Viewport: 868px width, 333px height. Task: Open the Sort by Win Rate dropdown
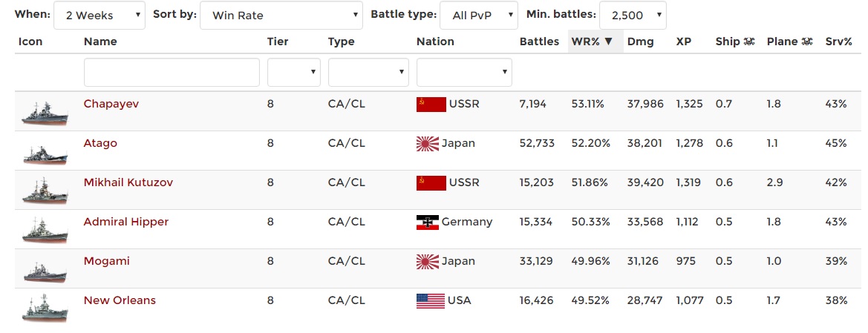pyautogui.click(x=281, y=15)
